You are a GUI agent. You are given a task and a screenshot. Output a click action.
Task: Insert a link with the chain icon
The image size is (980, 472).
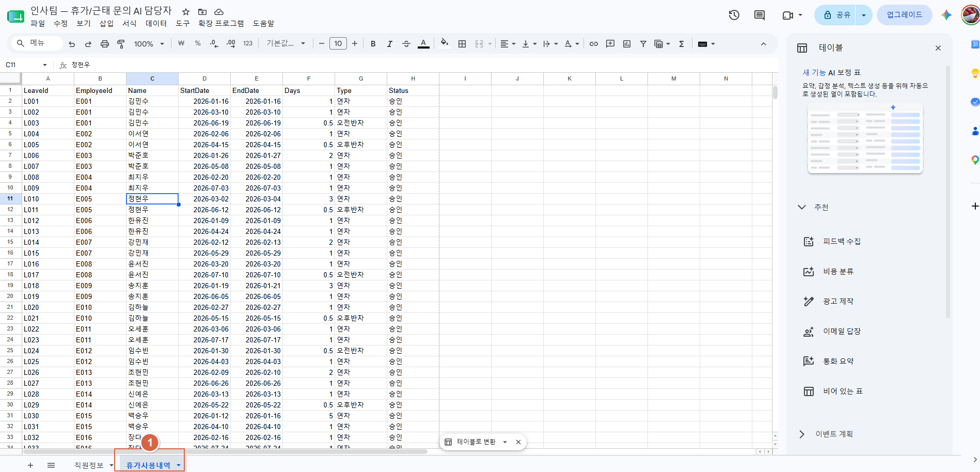point(594,44)
